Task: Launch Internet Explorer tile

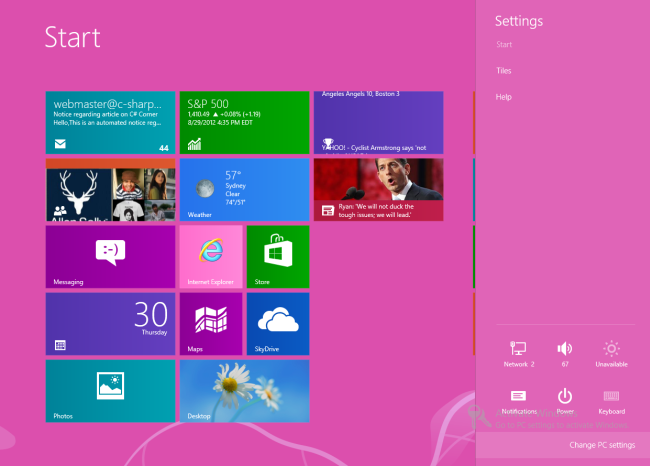Action: click(211, 257)
